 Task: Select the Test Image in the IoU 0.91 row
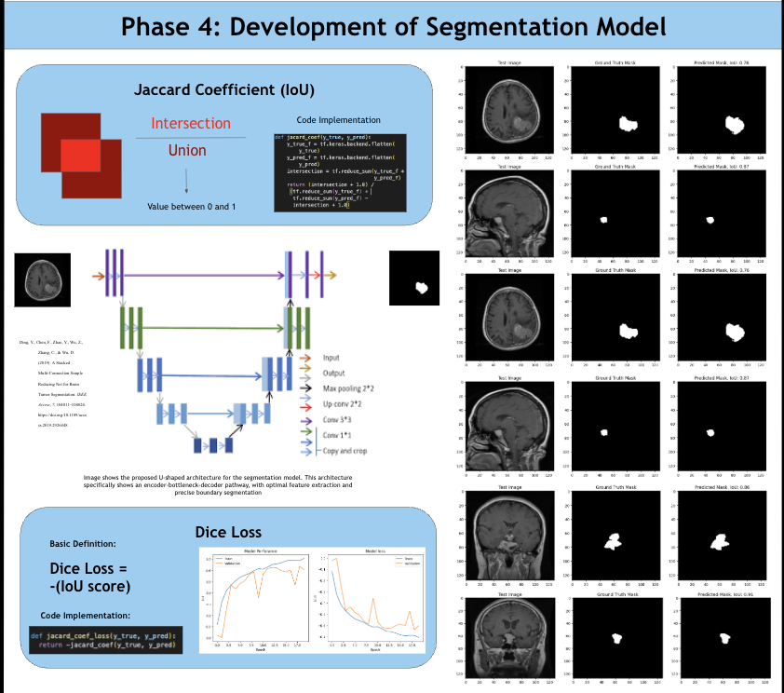[x=510, y=637]
